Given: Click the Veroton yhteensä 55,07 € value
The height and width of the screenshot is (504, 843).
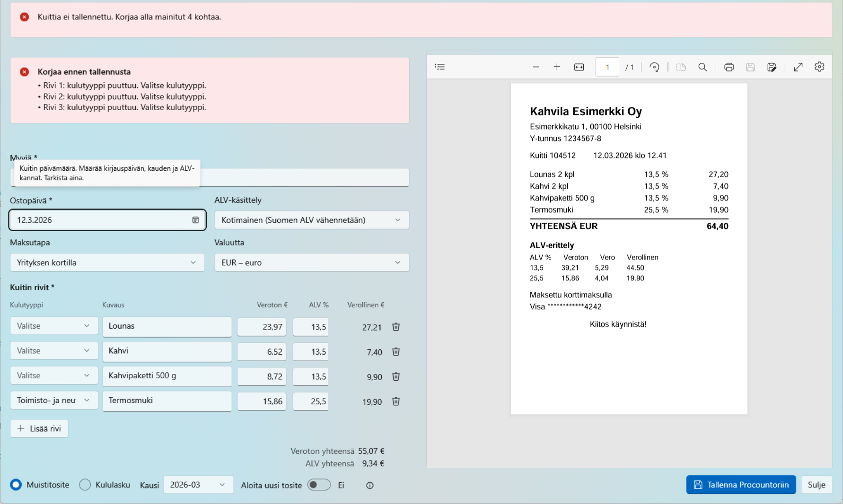Looking at the screenshot, I should coord(371,452).
